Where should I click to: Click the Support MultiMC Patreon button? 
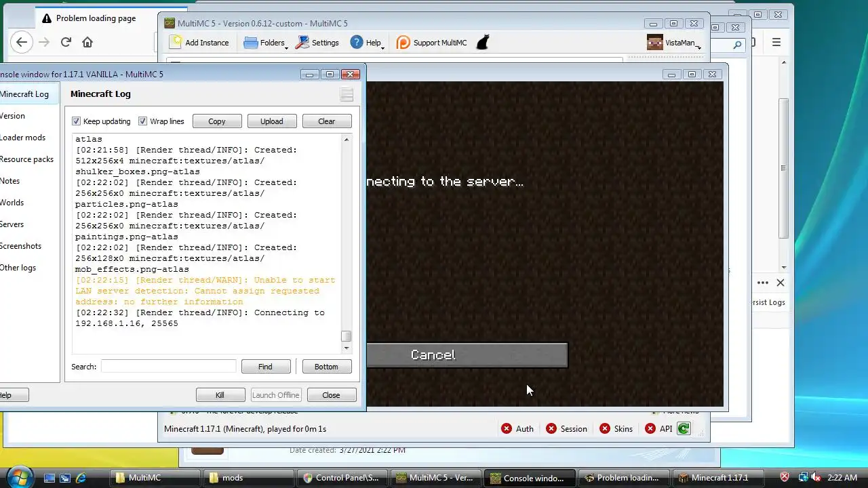click(431, 43)
